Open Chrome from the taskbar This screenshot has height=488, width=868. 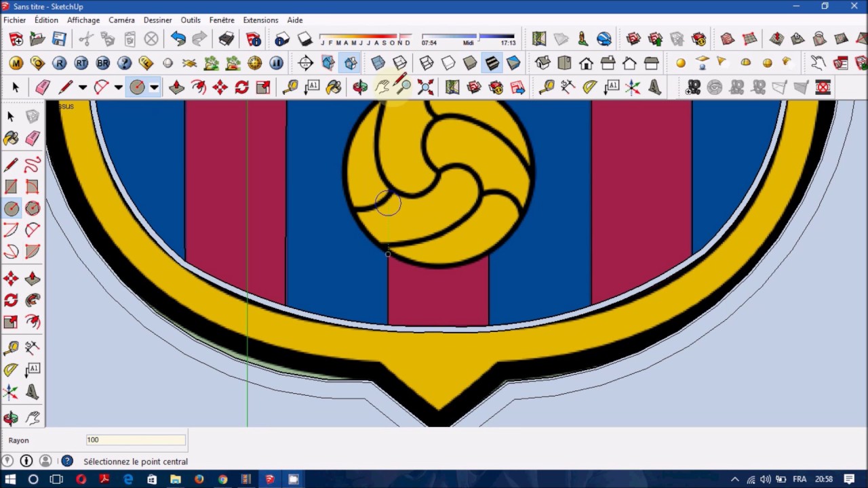pos(222,479)
